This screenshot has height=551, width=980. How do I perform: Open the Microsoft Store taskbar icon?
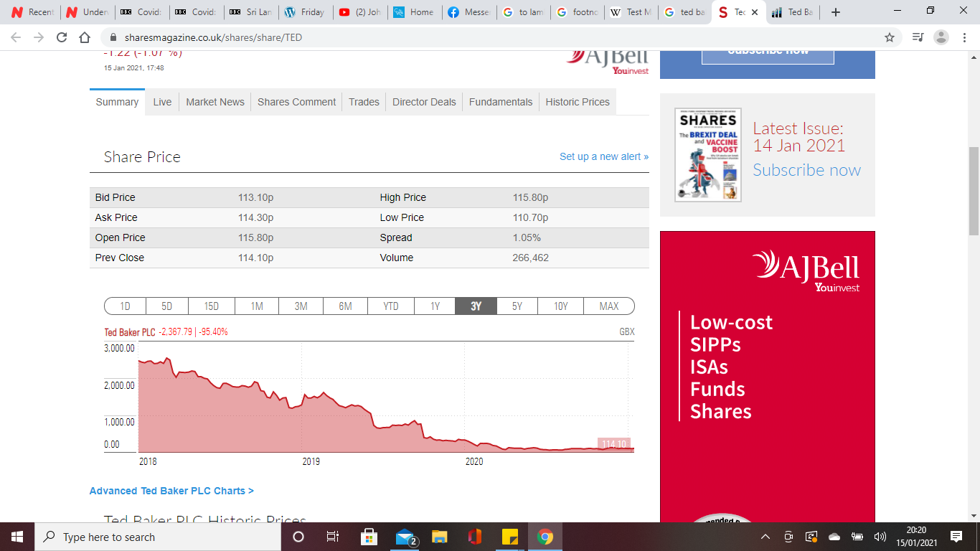coord(369,537)
